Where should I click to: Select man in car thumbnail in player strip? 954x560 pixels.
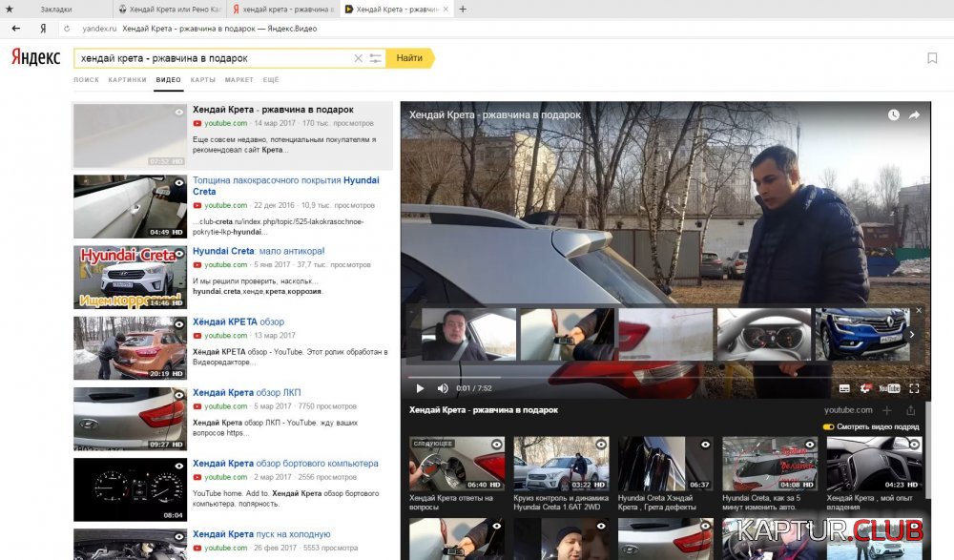469,334
